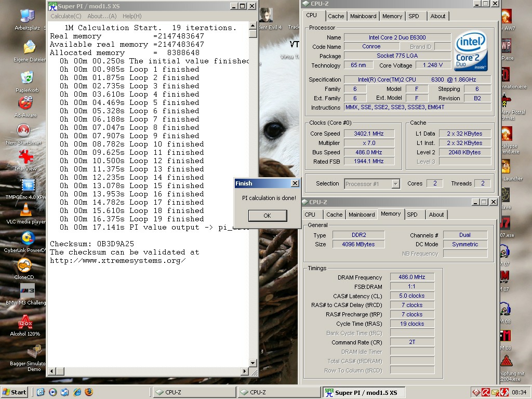The image size is (532, 399).
Task: Activate the Super PI taskbar button
Action: pos(364,393)
